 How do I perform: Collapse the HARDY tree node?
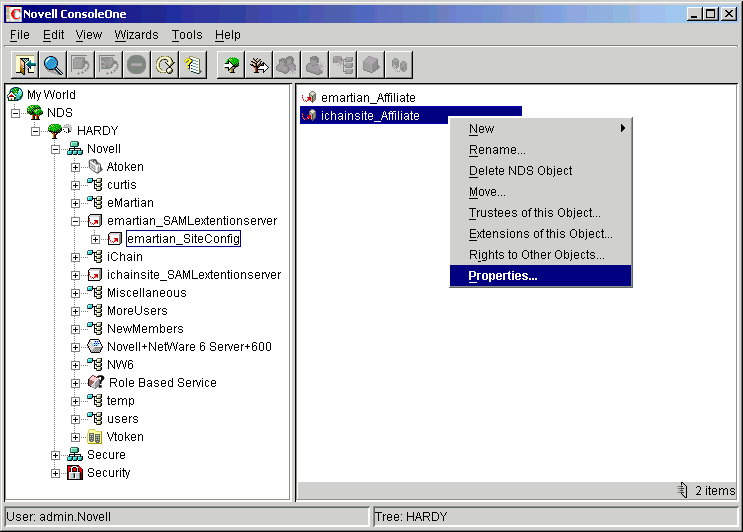[x=36, y=131]
